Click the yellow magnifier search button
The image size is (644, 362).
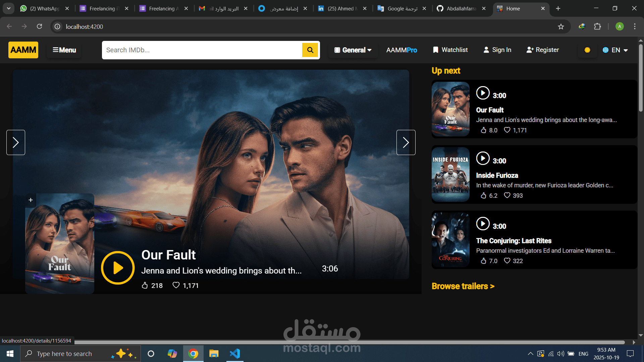pos(310,50)
